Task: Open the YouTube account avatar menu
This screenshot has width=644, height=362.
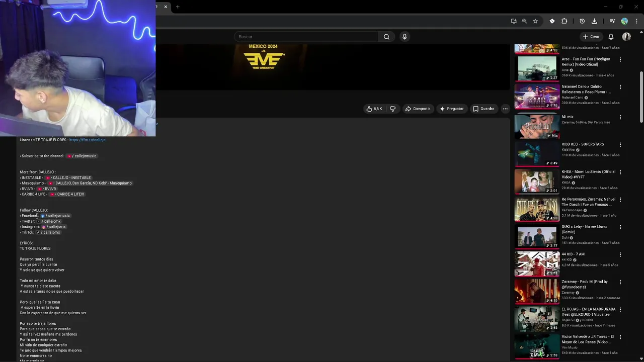Action: (x=626, y=37)
